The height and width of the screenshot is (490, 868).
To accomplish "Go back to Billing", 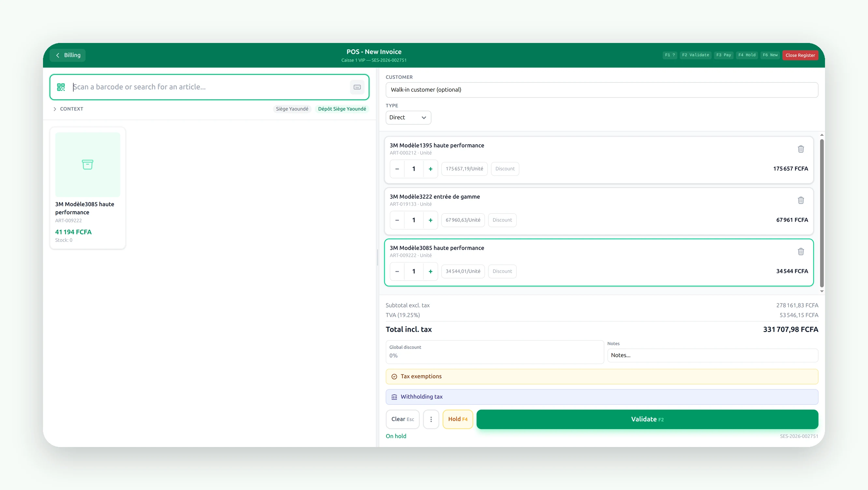I will (x=68, y=55).
